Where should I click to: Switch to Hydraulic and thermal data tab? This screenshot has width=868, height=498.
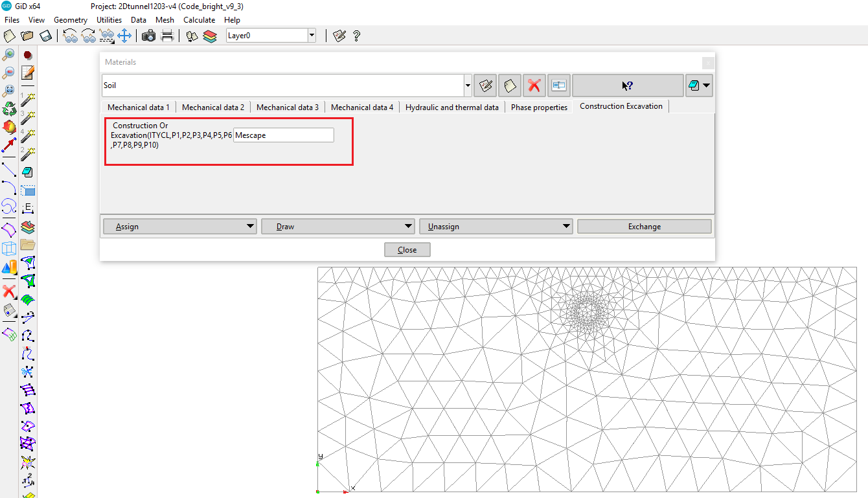click(x=451, y=108)
